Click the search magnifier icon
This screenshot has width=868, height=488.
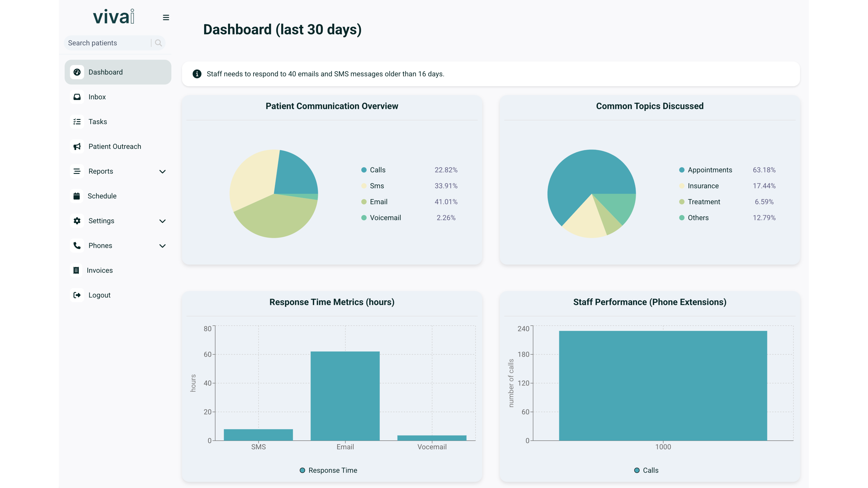point(158,43)
